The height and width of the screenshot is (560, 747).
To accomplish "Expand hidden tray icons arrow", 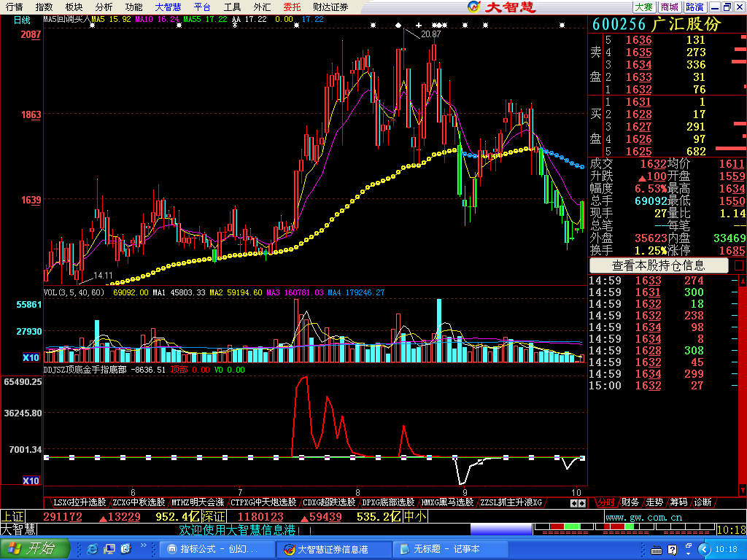I will click(704, 550).
